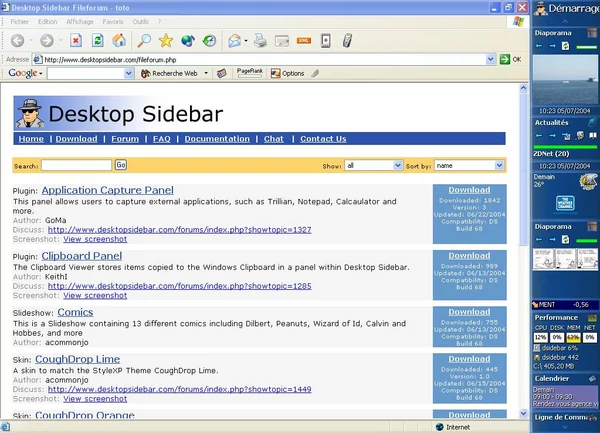This screenshot has height=433, width=600.
Task: Open the Weather Channel logo in sidebar
Action: pyautogui.click(x=565, y=203)
